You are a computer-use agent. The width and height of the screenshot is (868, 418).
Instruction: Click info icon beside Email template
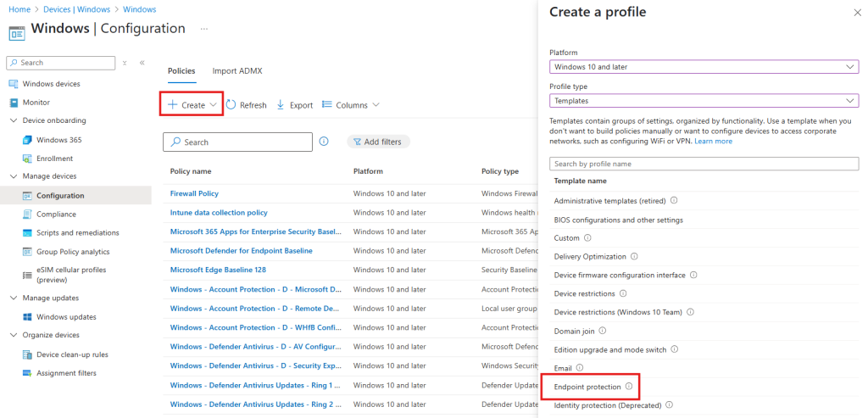tap(580, 368)
